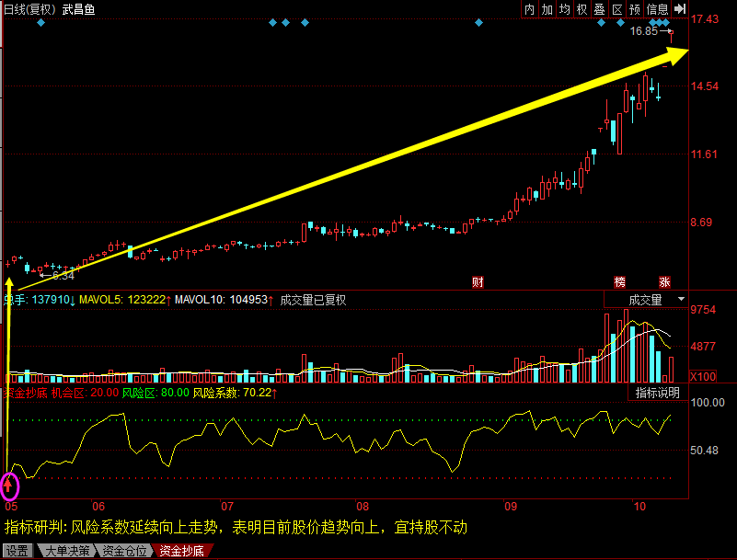Switch to the 资金仓位 tab

coord(124,551)
